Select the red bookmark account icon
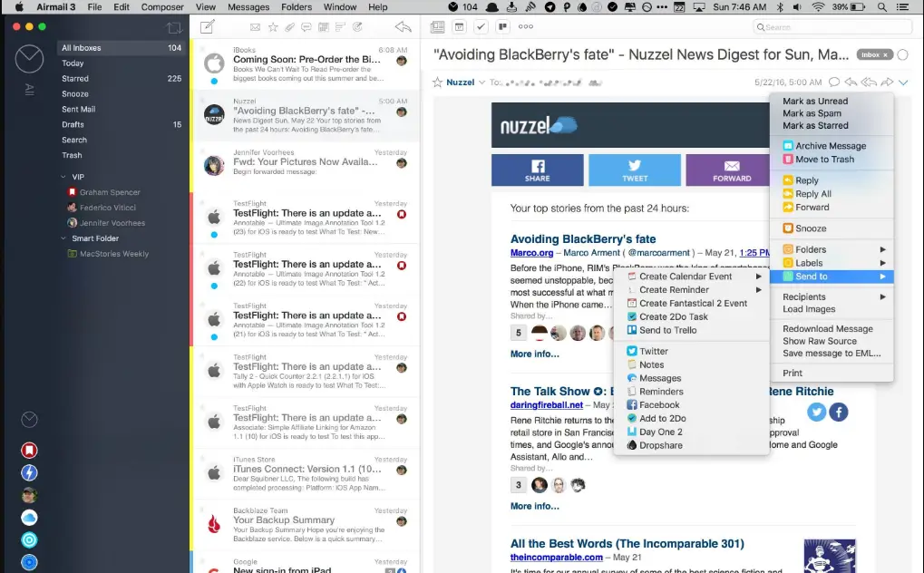 pyautogui.click(x=29, y=451)
